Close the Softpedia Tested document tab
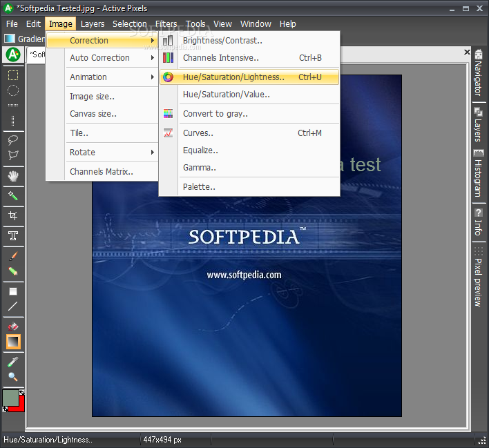The height and width of the screenshot is (448, 489). coord(467,52)
